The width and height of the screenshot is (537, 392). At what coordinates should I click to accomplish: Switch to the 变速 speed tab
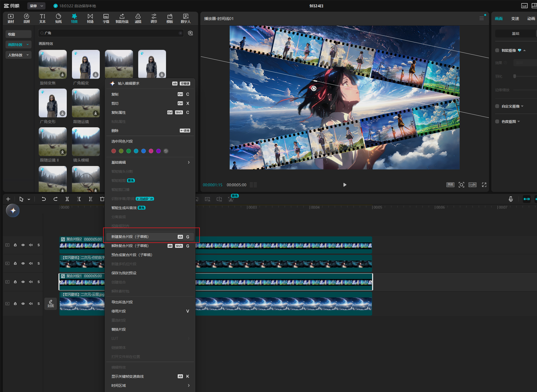pyautogui.click(x=515, y=18)
